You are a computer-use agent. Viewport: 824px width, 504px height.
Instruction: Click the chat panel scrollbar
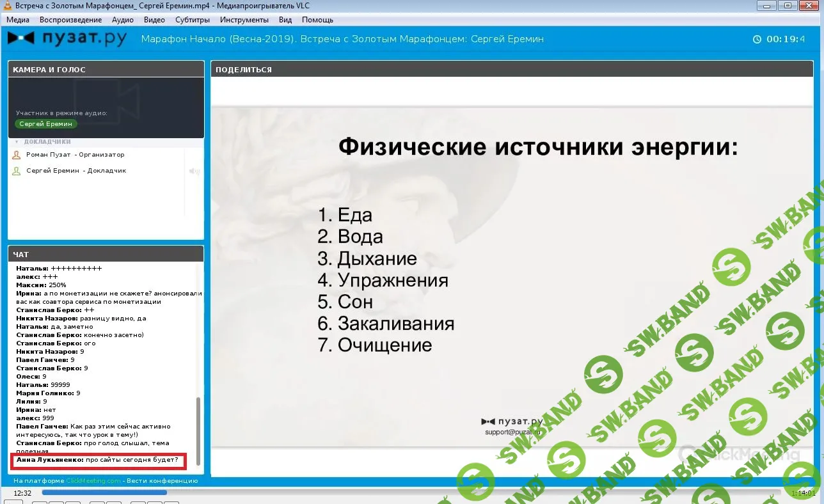point(198,429)
